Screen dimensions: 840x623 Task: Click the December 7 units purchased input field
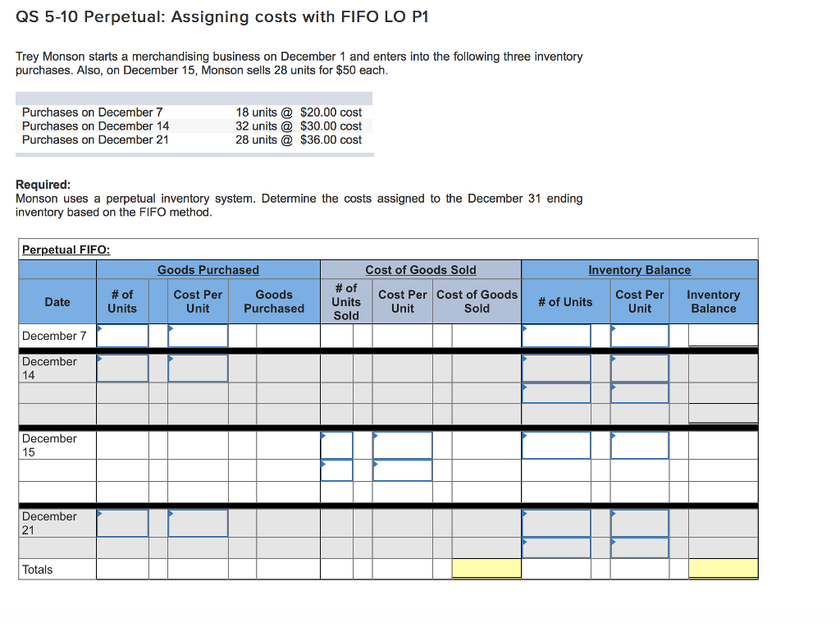(122, 336)
